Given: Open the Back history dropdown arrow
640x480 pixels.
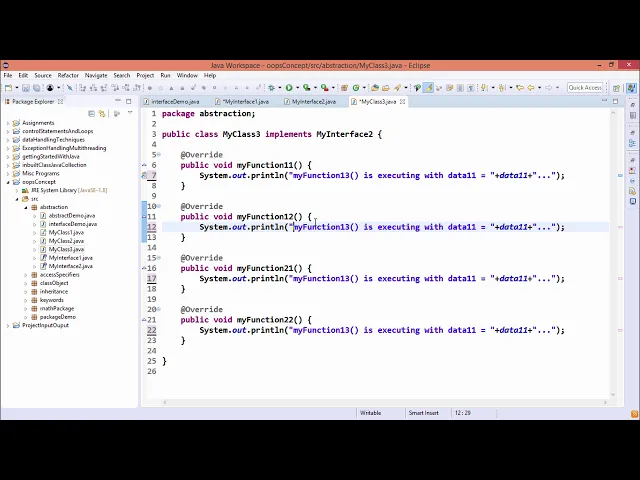Looking at the screenshot, I should click(539, 88).
